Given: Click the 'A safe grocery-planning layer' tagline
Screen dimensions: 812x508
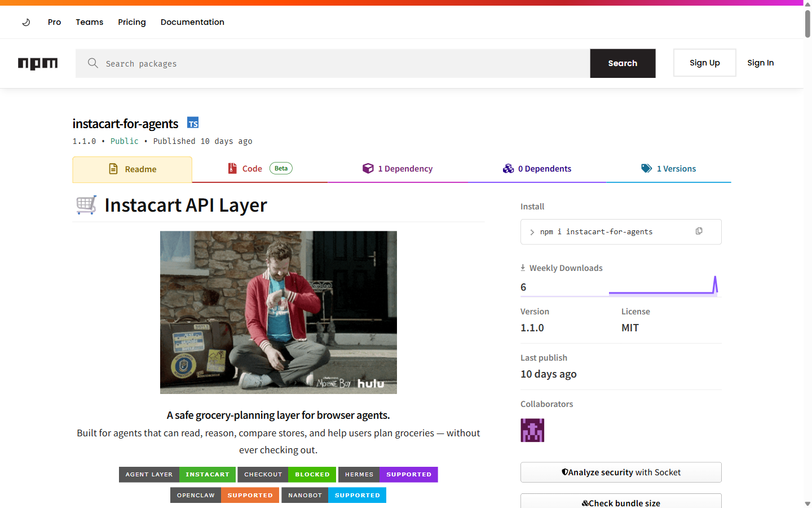Looking at the screenshot, I should [279, 415].
